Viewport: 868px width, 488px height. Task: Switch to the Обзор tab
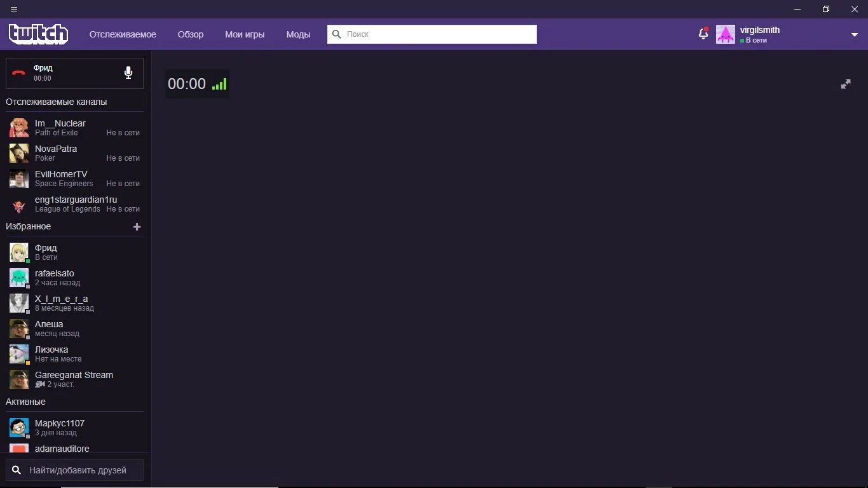point(191,34)
